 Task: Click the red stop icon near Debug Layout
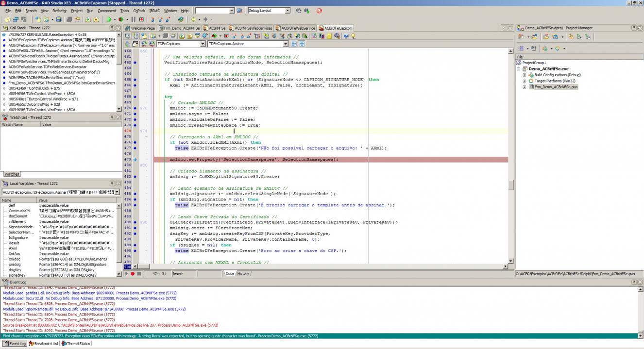coord(319,10)
